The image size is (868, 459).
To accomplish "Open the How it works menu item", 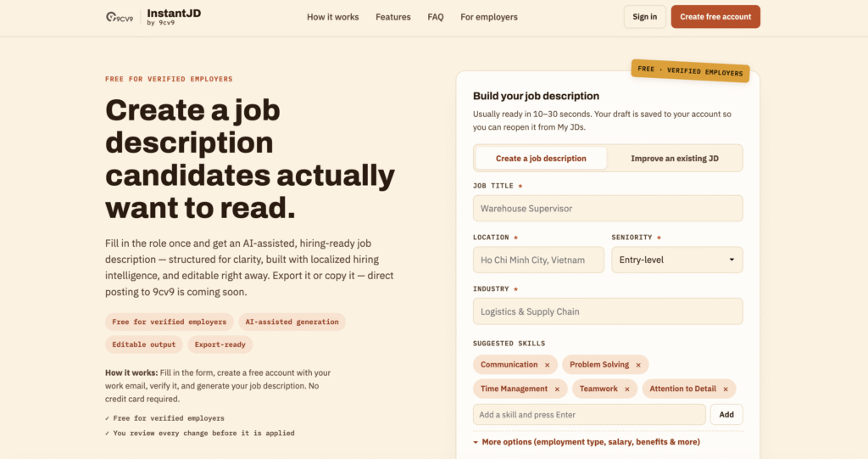I will [x=332, y=17].
